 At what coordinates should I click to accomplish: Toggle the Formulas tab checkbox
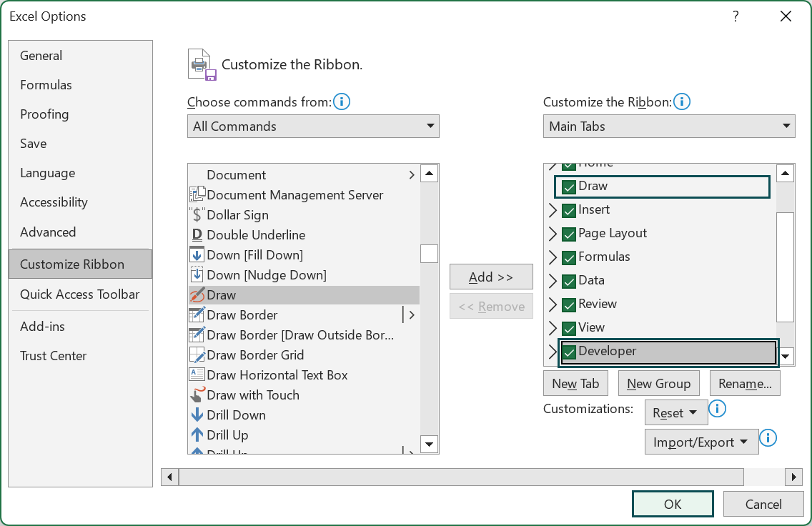569,258
